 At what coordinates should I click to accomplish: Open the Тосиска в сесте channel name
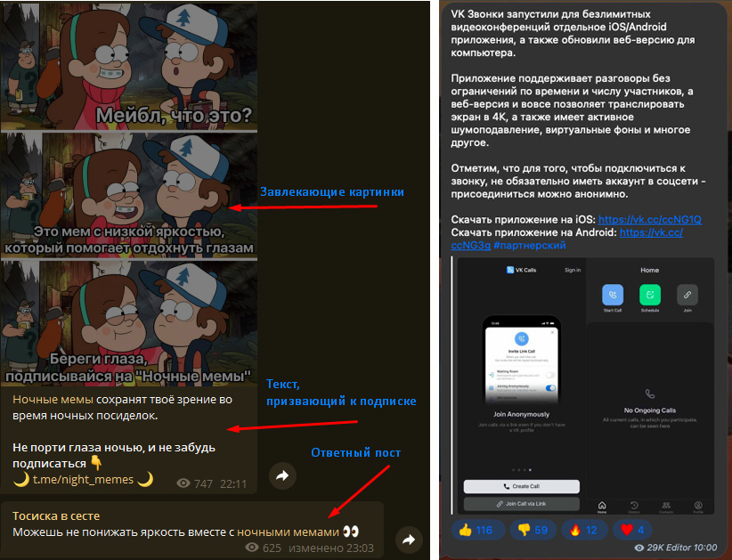(56, 515)
